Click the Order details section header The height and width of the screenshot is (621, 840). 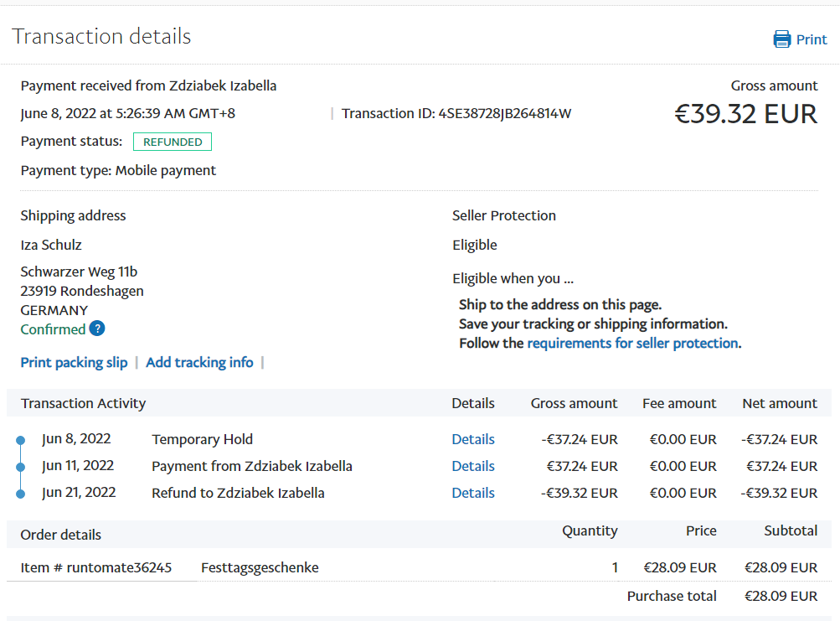[60, 535]
